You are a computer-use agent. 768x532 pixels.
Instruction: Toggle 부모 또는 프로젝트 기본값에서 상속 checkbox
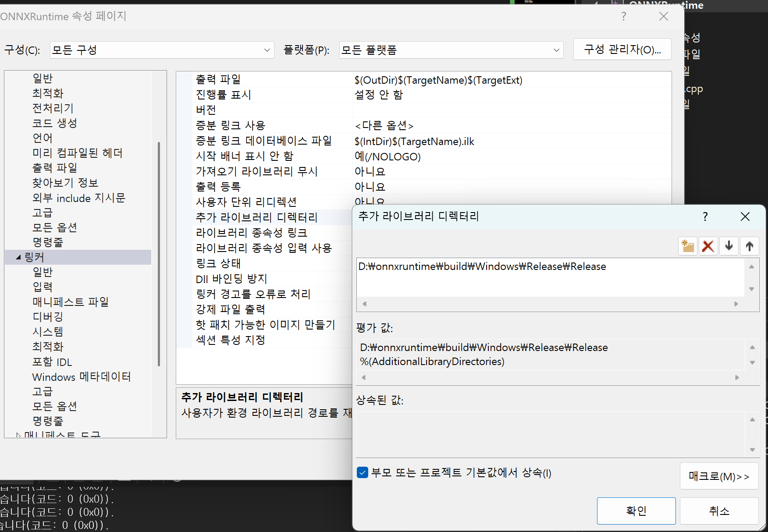point(363,472)
